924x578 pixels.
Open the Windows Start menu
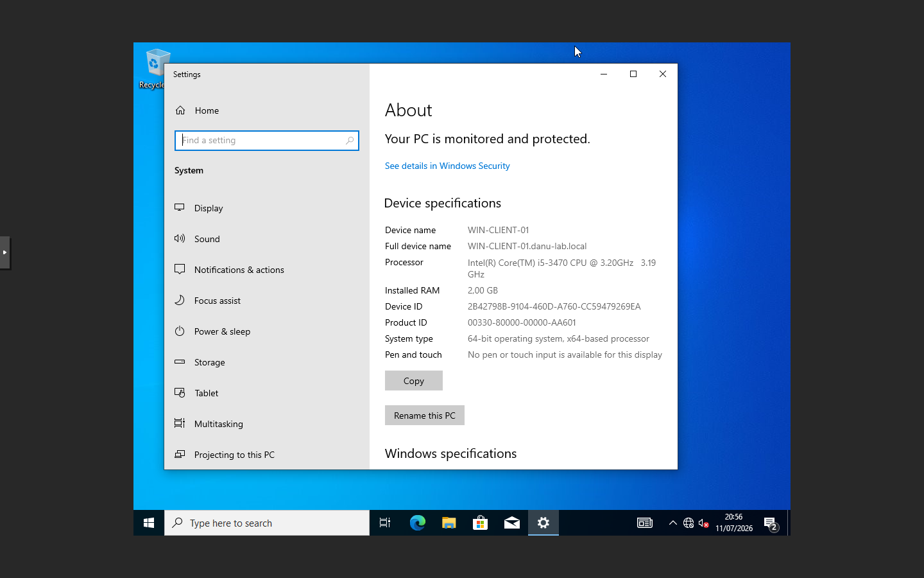point(149,523)
